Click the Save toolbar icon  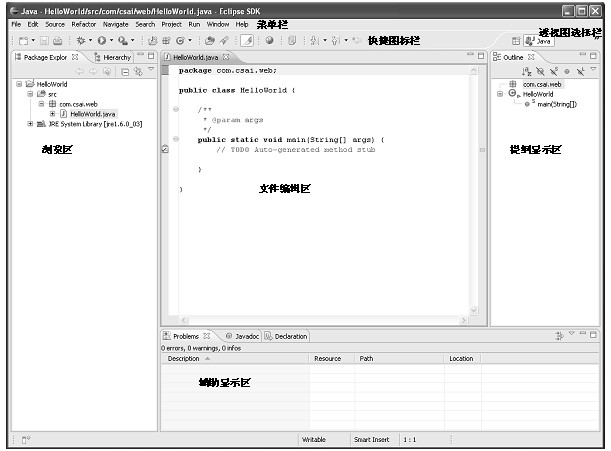44,41
